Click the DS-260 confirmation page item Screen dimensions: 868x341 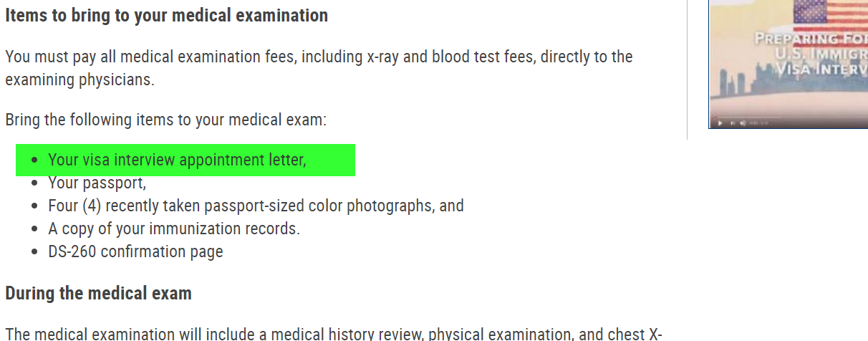(135, 251)
